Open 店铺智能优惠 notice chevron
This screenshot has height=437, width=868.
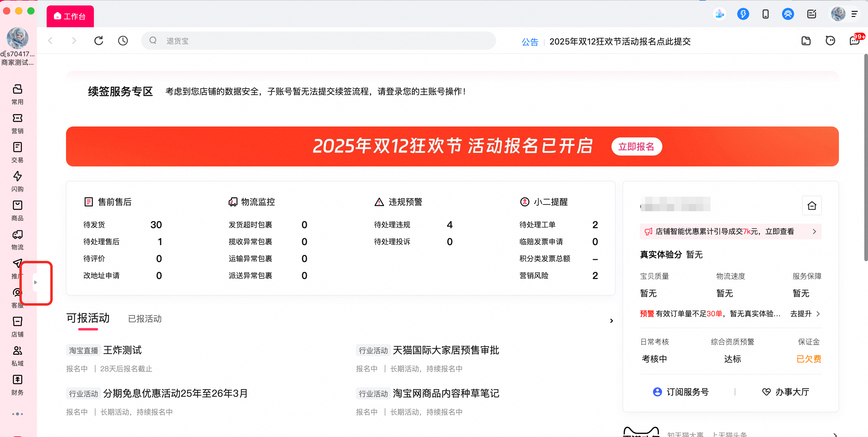814,231
